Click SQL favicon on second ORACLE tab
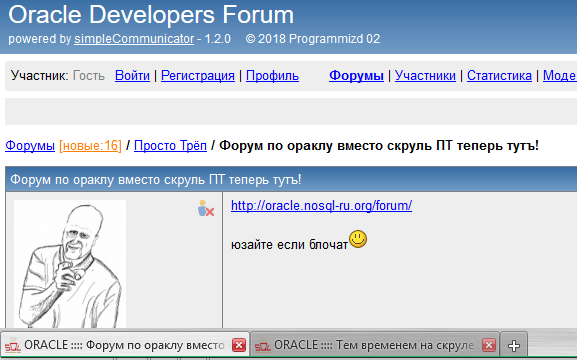The height and width of the screenshot is (360, 577). coord(262,346)
